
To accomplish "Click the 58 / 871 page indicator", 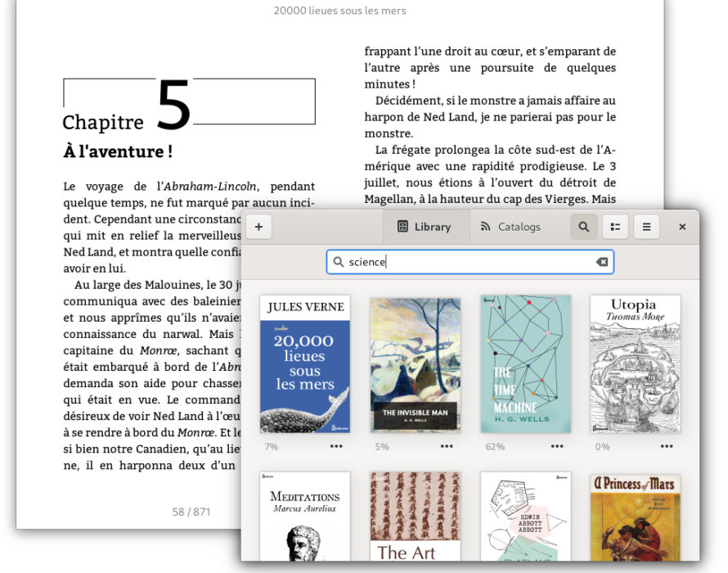I will pos(191,512).
